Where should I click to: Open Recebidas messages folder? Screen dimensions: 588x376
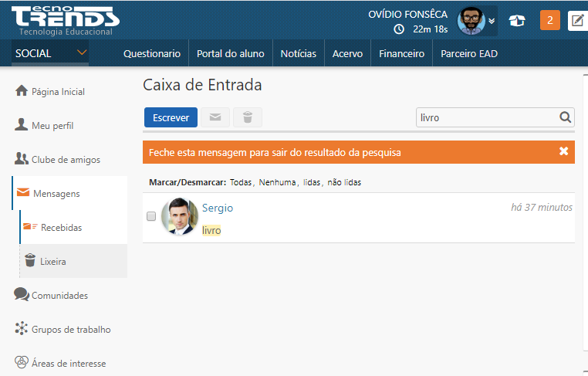point(62,228)
